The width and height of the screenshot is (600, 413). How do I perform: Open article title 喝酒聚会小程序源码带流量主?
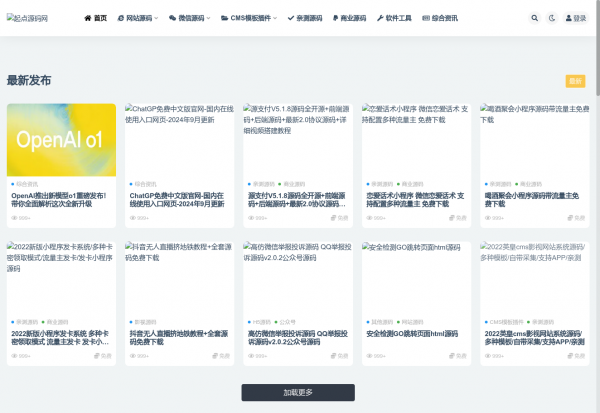(x=532, y=199)
